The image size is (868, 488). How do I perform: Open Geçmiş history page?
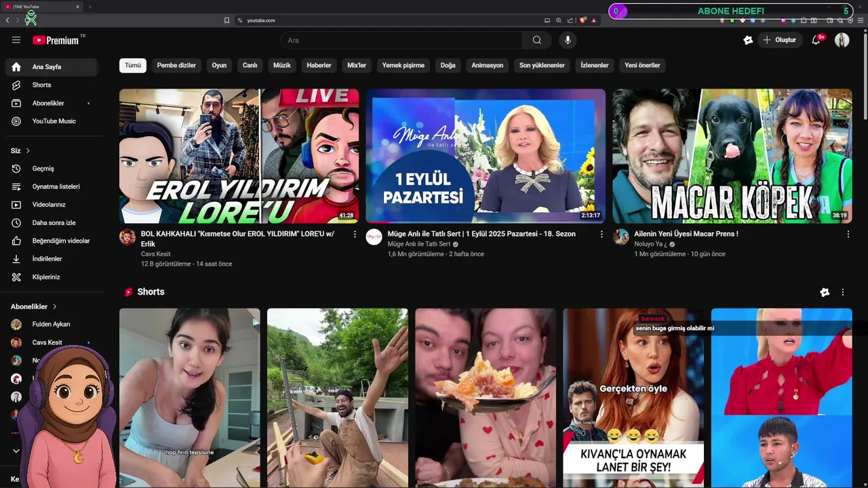pyautogui.click(x=52, y=169)
